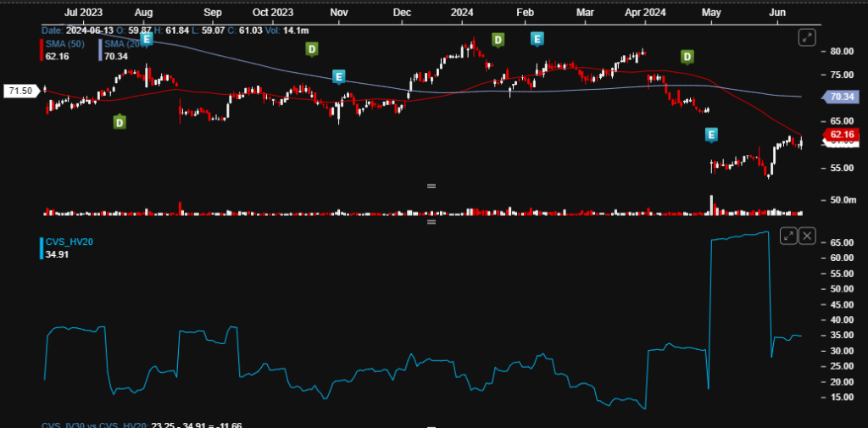Click the Apr 2024 time axis label
This screenshot has width=868, height=428.
(644, 12)
